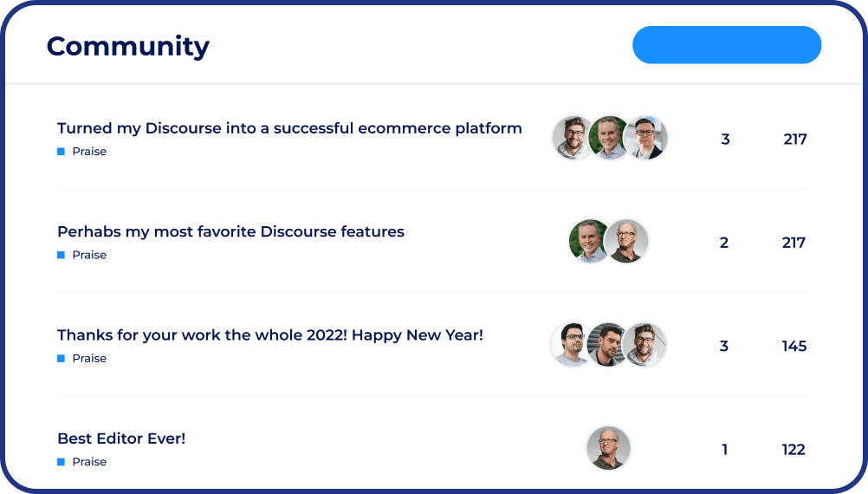868x494 pixels.
Task: Click the Praise category tag under the Happy New Year topic
Action: [x=82, y=359]
